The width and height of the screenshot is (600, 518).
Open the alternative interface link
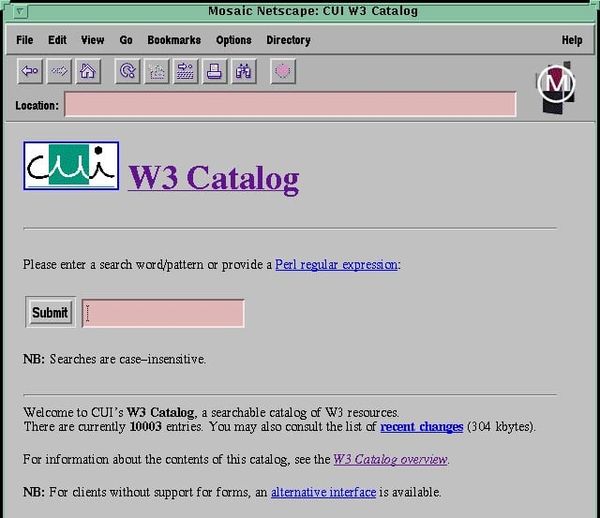click(x=323, y=492)
